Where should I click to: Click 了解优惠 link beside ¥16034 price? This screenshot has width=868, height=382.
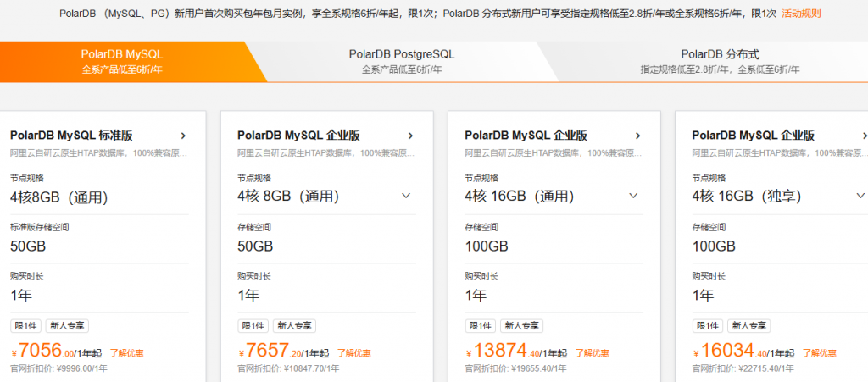(x=820, y=353)
